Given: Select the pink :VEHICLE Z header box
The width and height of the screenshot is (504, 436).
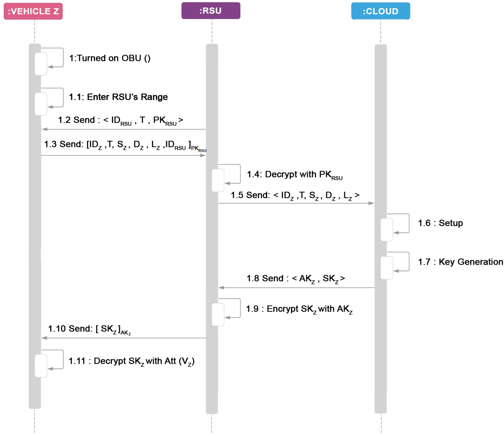Looking at the screenshot, I should pos(33,11).
